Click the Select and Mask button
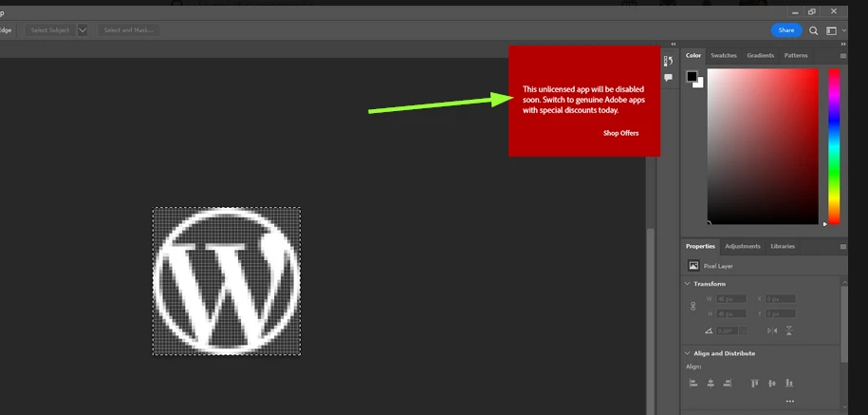The width and height of the screenshot is (868, 415). tap(128, 30)
